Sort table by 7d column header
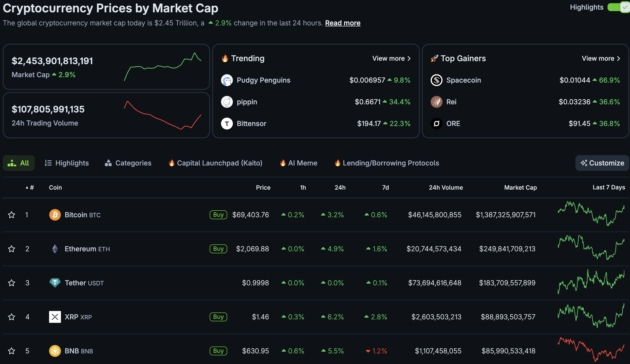 coord(386,187)
